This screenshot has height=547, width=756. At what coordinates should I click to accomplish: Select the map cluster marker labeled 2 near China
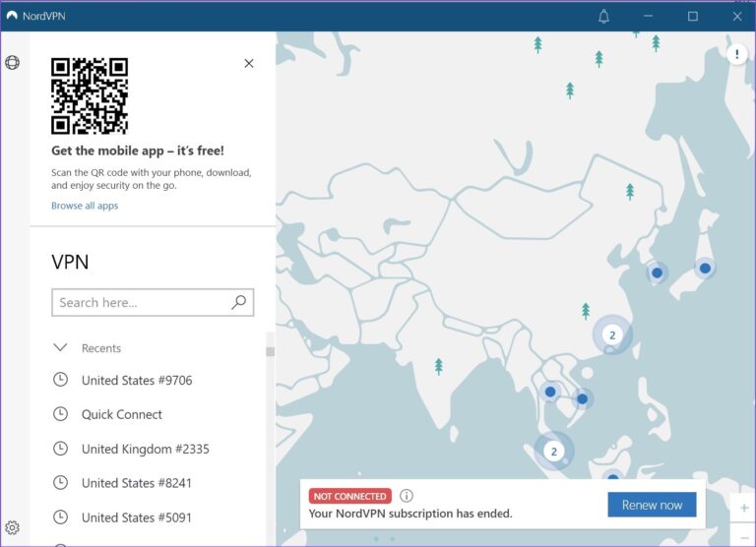point(611,335)
